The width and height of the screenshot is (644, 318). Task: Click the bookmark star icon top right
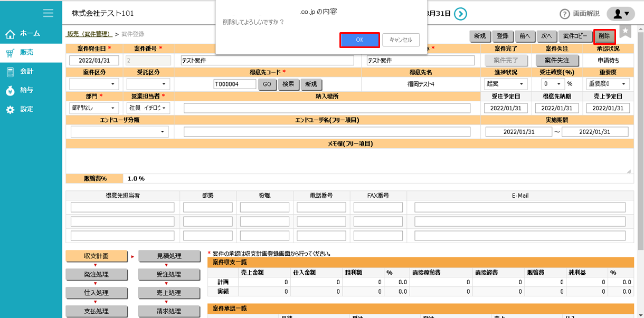[x=624, y=32]
